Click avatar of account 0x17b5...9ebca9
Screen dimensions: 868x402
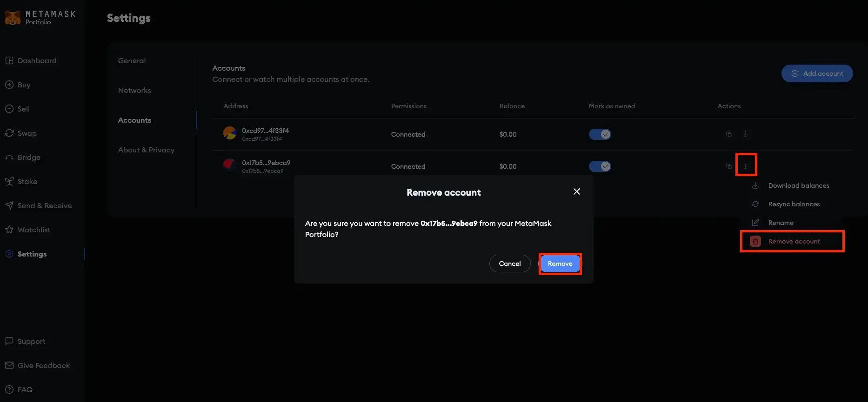229,165
